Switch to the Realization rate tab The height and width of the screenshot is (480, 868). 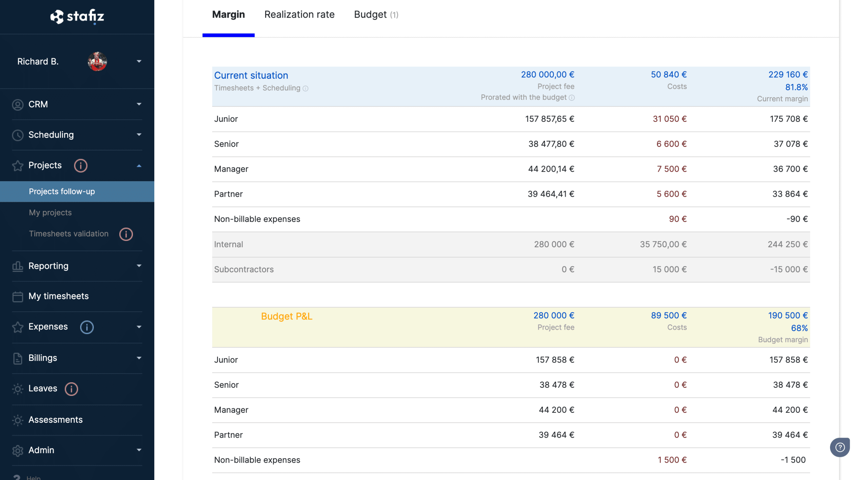299,15
